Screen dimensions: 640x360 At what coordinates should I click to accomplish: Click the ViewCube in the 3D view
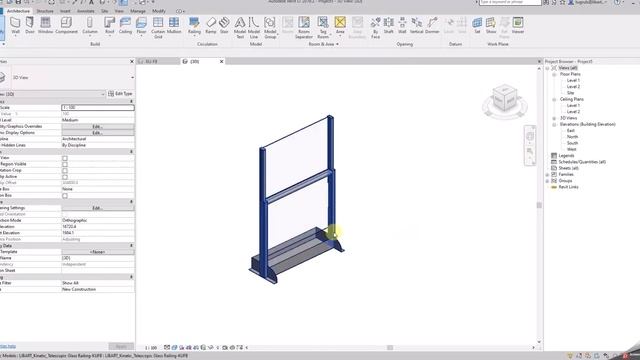tap(505, 98)
